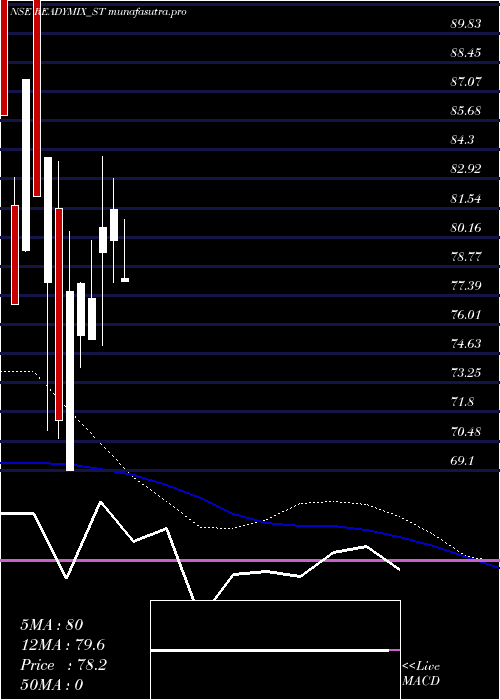Click the 82.92 price axis label
The width and height of the screenshot is (500, 700).
[466, 169]
